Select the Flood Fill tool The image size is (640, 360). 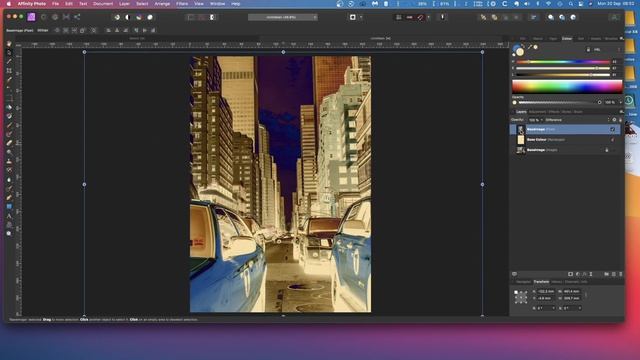9,107
